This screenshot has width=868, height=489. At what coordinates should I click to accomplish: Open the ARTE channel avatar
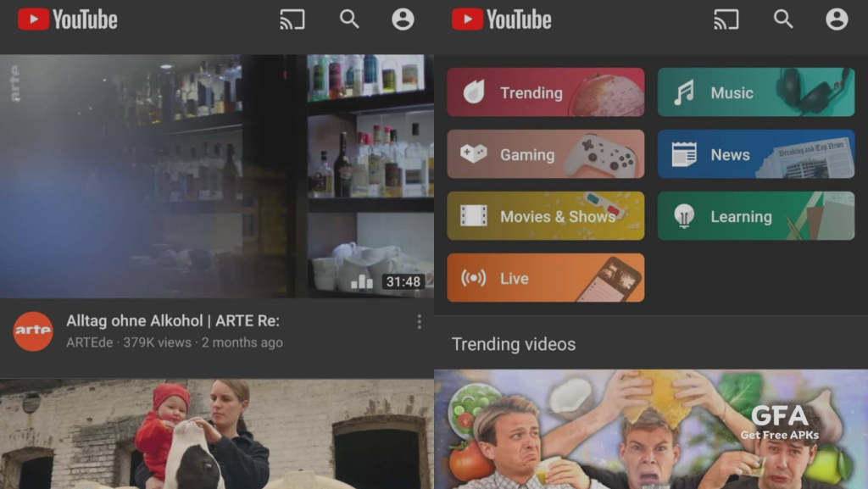click(x=33, y=331)
